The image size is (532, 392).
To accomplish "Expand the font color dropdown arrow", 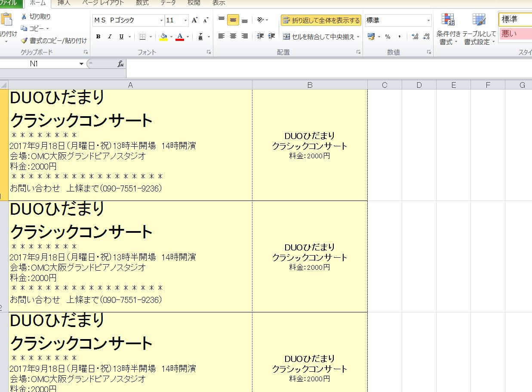I will [188, 37].
